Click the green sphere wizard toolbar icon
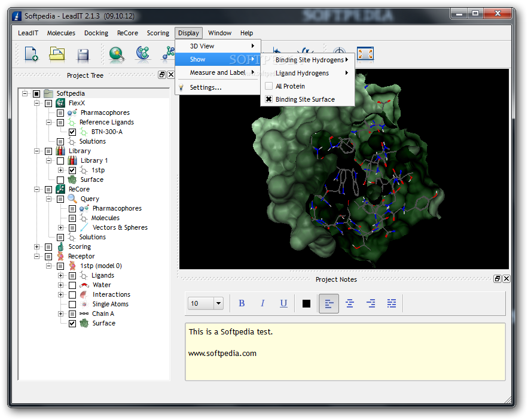This screenshot has width=528, height=420. coord(117,54)
